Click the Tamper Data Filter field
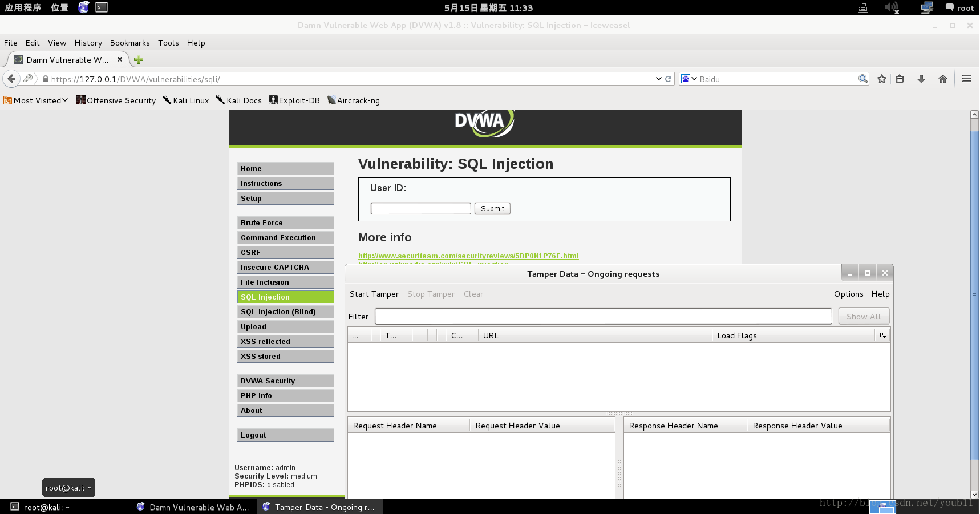Viewport: 980px width, 514px height. coord(604,316)
